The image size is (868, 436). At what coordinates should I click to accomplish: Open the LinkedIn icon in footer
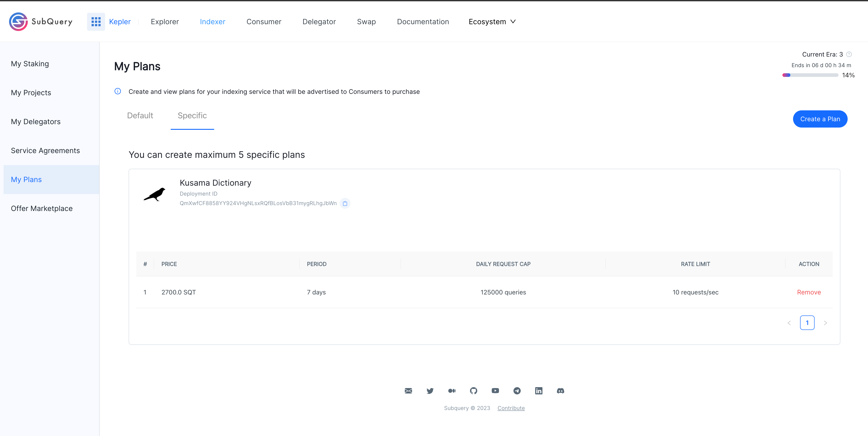click(x=539, y=391)
